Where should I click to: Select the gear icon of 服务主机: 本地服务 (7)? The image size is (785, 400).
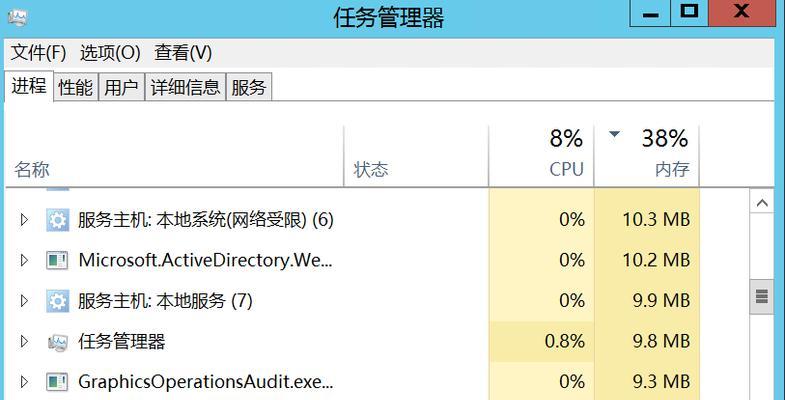tap(57, 301)
